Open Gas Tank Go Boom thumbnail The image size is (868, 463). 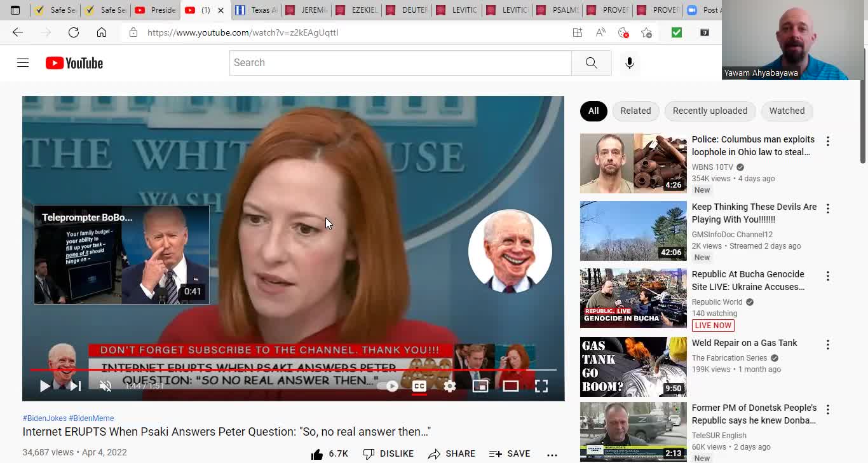[x=634, y=367]
